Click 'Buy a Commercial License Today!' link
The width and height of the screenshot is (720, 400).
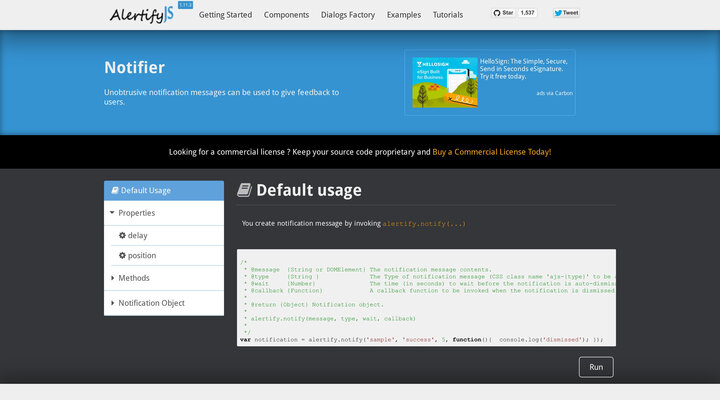coord(491,152)
